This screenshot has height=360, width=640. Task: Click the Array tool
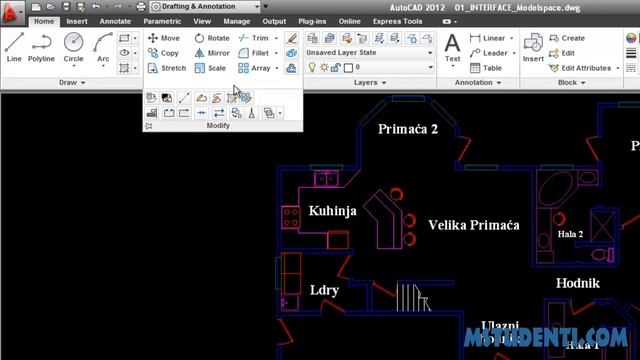point(254,68)
